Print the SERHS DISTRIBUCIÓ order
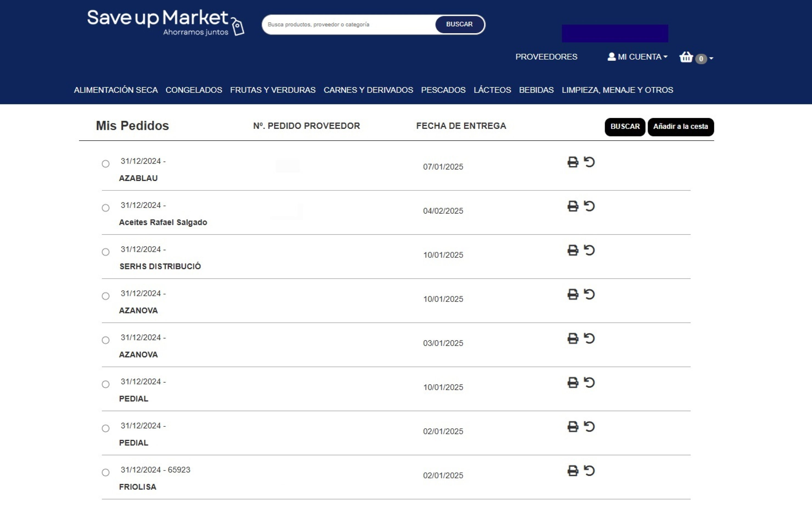 [573, 250]
